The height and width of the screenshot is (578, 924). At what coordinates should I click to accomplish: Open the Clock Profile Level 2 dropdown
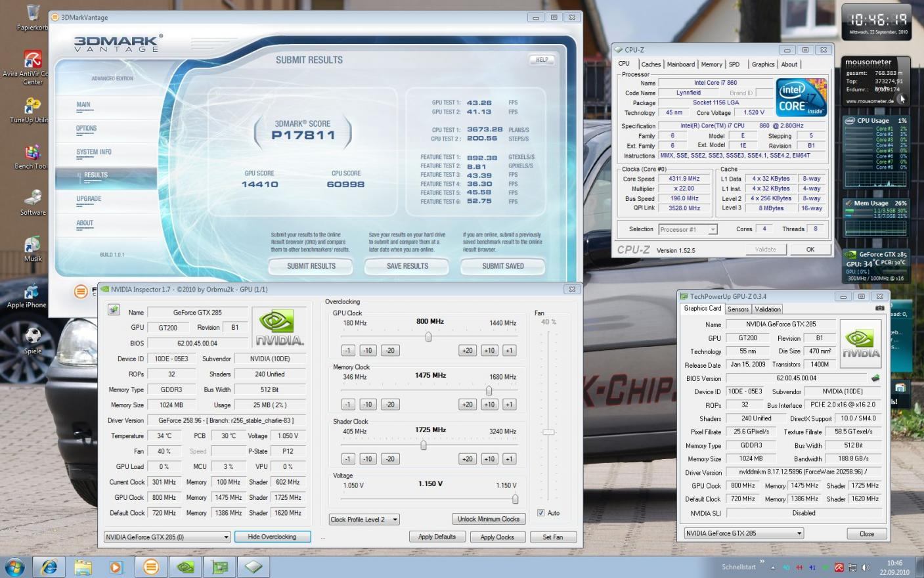click(x=364, y=519)
